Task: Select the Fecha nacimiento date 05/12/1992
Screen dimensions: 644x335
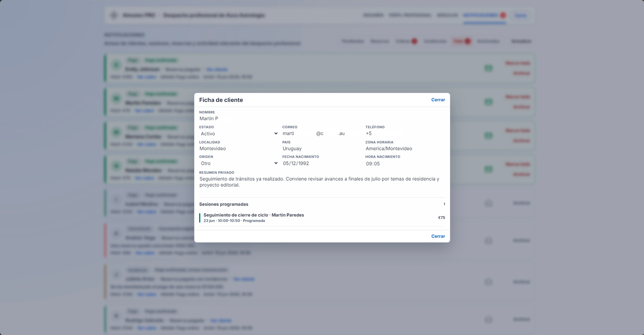Action: tap(322, 163)
